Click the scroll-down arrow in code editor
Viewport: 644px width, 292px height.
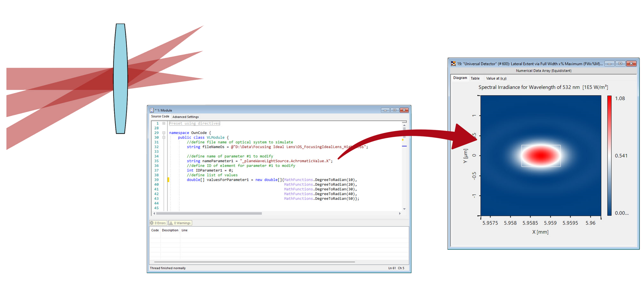point(404,209)
